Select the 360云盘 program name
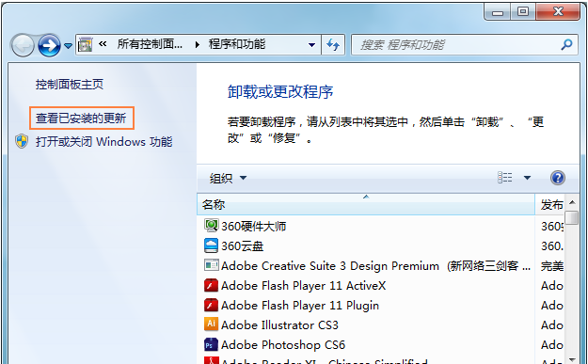Screen dimensions: 588x364 coord(242,246)
